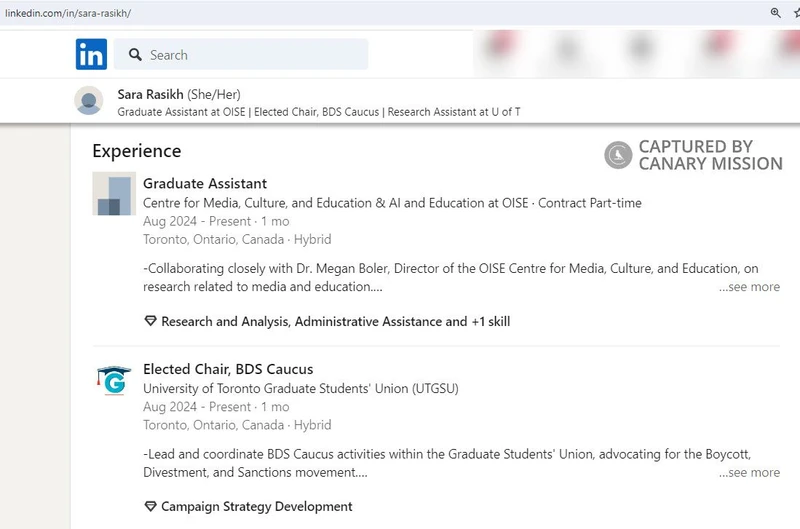Screen dimensions: 800x529
Task: Expand see more under BDS Caucus description
Action: 749,472
